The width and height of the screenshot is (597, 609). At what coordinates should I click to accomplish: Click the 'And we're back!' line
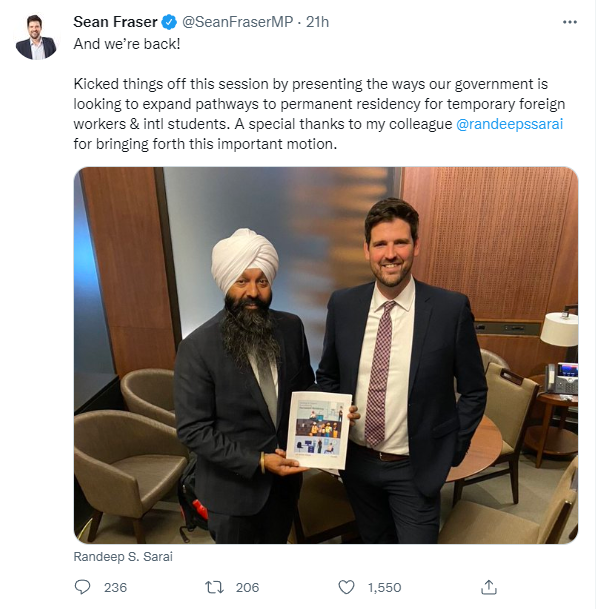point(127,44)
